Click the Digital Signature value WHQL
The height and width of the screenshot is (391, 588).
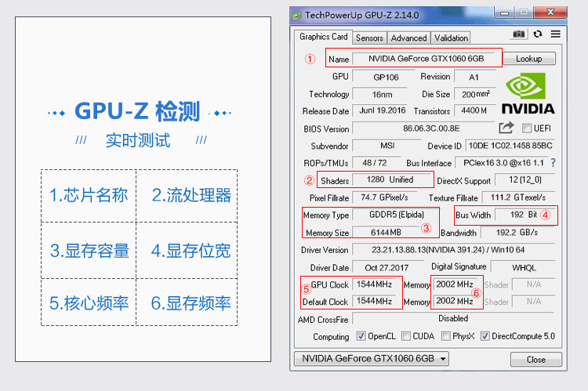(523, 267)
